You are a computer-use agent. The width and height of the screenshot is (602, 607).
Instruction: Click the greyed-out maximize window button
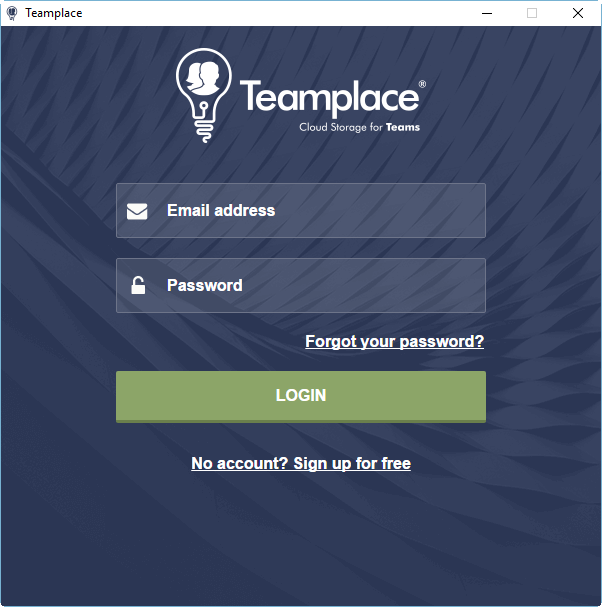[x=532, y=13]
